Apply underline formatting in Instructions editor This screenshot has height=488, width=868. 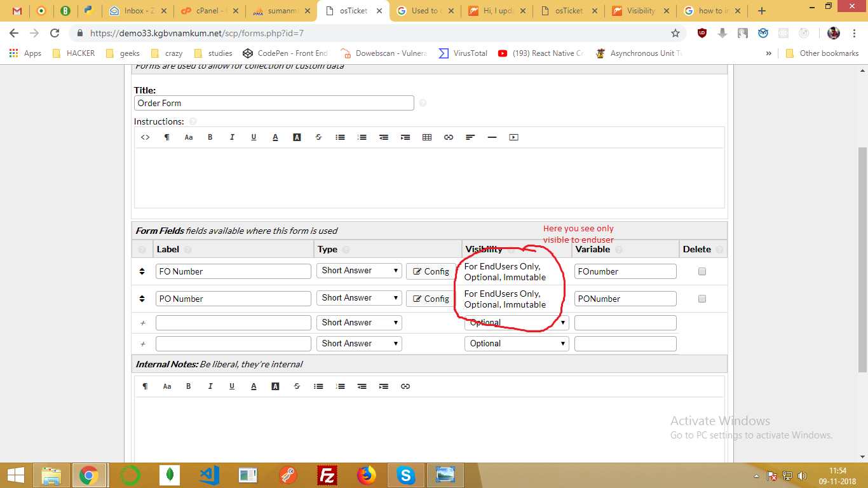click(x=254, y=137)
